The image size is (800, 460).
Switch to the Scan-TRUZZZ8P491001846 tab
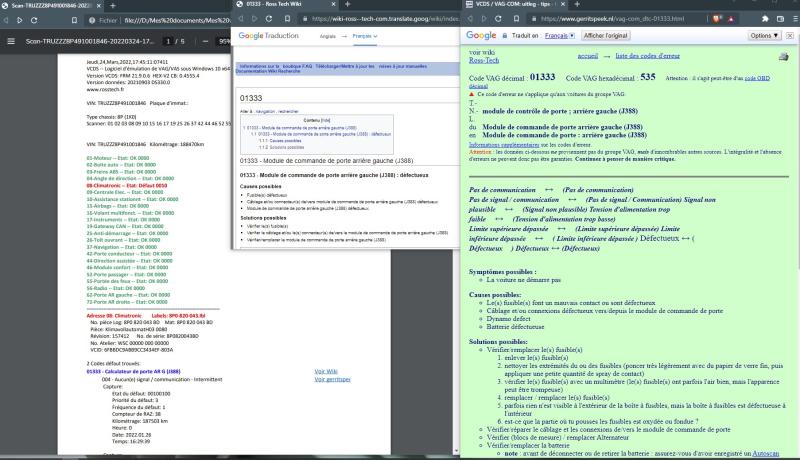tap(50, 6)
